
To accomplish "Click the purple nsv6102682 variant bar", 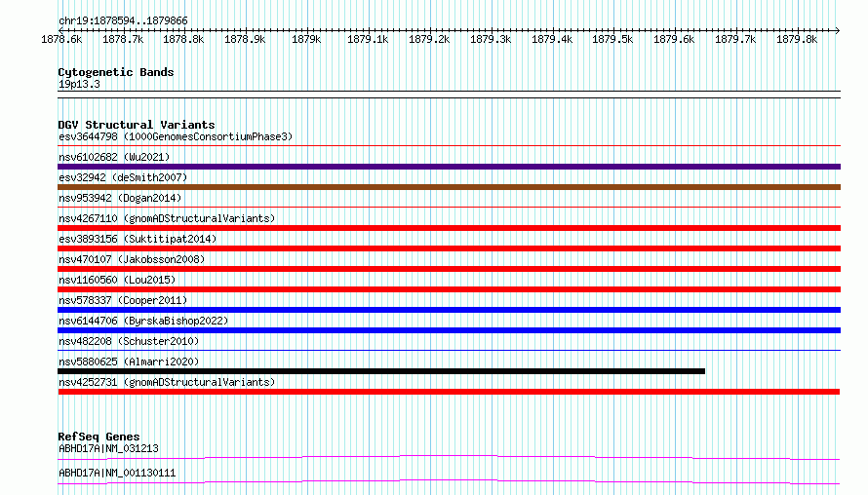I will point(449,167).
